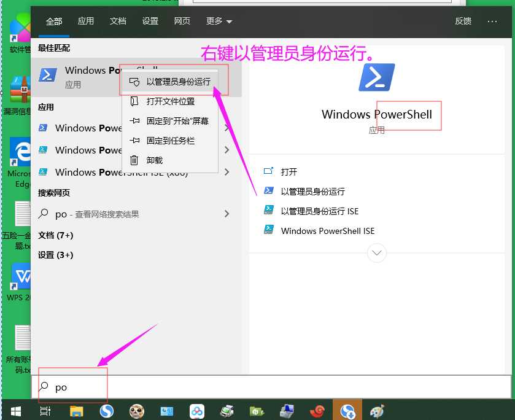
Task: Click 打开 in the right detail pane
Action: pyautogui.click(x=288, y=171)
